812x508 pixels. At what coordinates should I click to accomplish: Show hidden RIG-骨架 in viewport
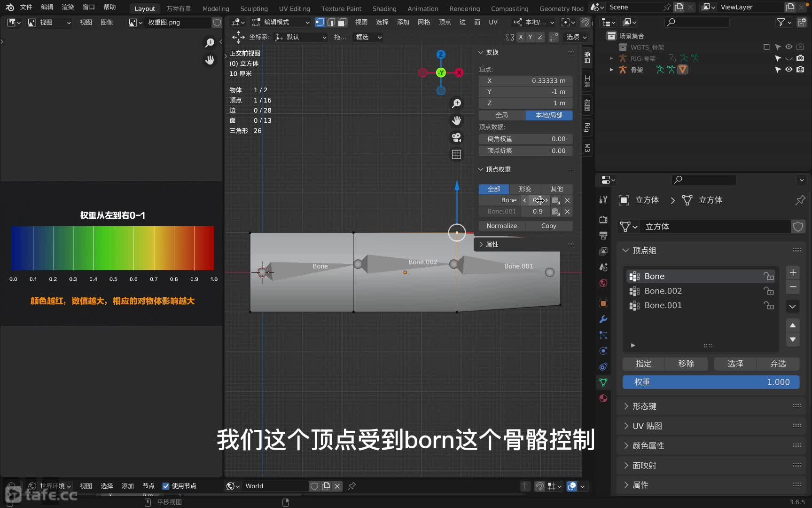point(789,58)
